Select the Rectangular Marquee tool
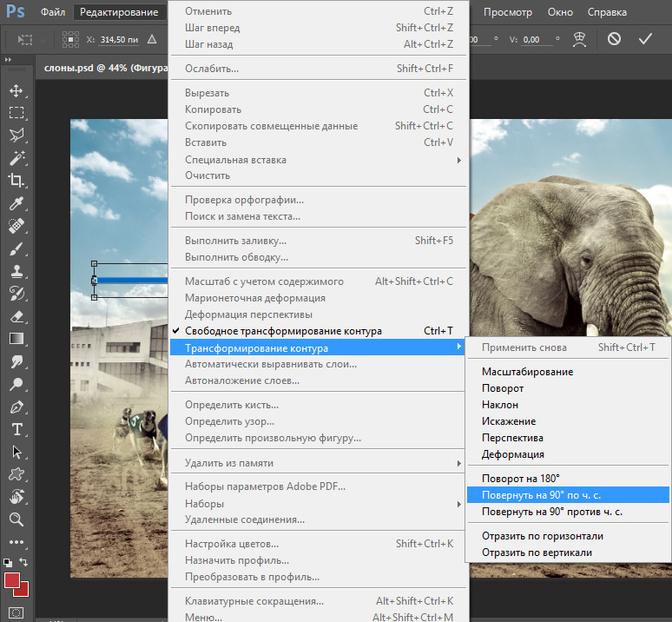Screen dimensions: 672x622 coord(16,113)
